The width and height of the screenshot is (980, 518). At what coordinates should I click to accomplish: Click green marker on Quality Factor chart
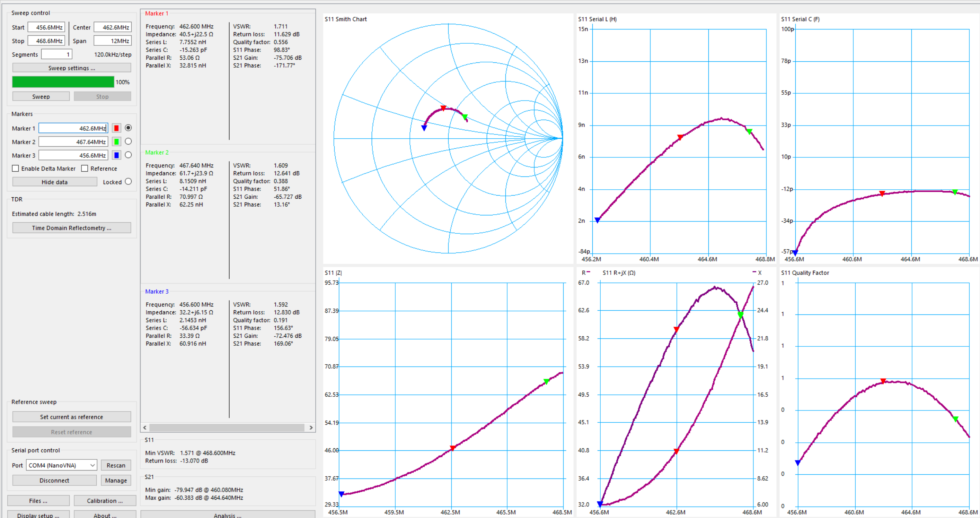pyautogui.click(x=956, y=419)
